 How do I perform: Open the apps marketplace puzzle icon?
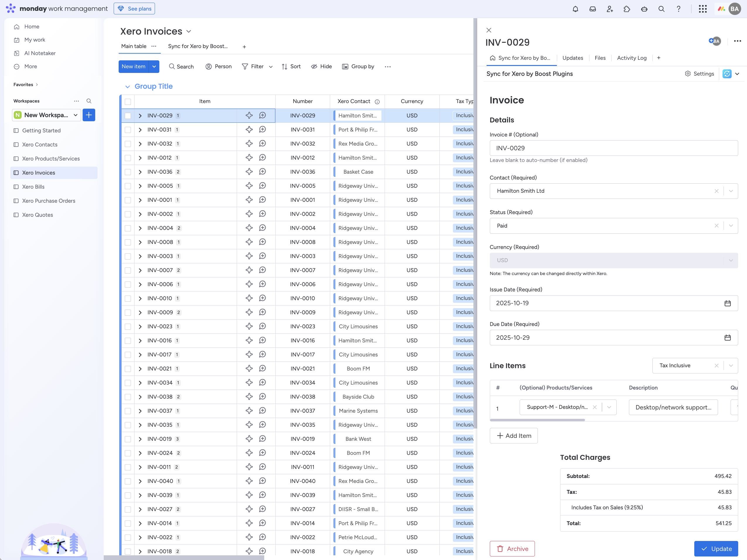point(627,9)
